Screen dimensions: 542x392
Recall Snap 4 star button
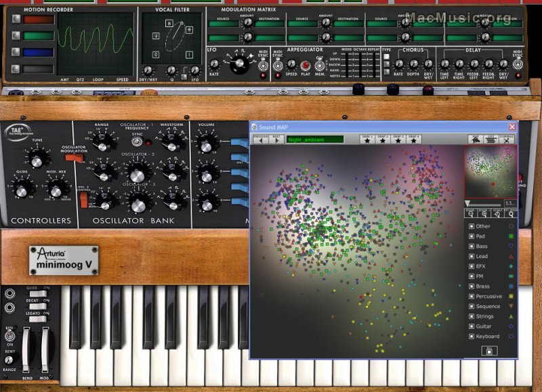pyautogui.click(x=413, y=139)
